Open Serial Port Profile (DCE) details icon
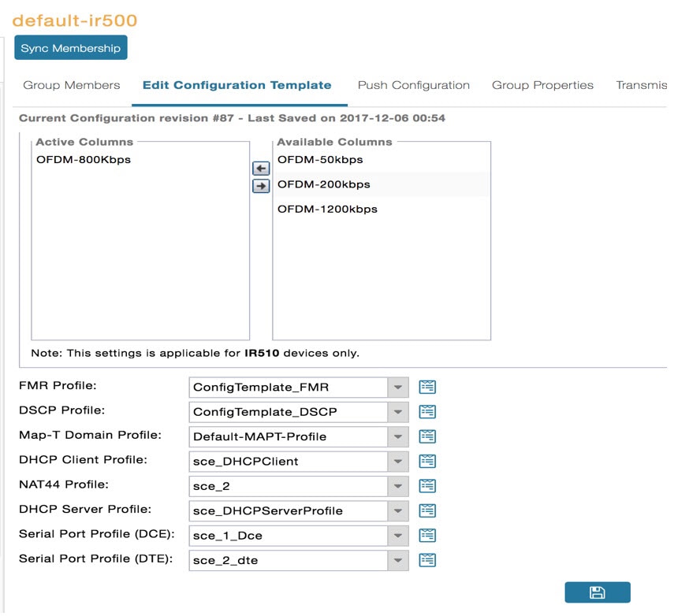 (427, 536)
